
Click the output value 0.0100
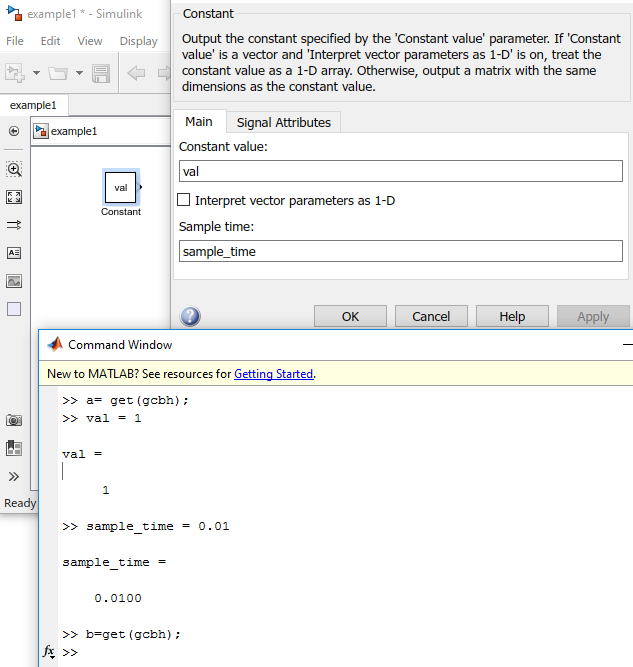(x=118, y=598)
